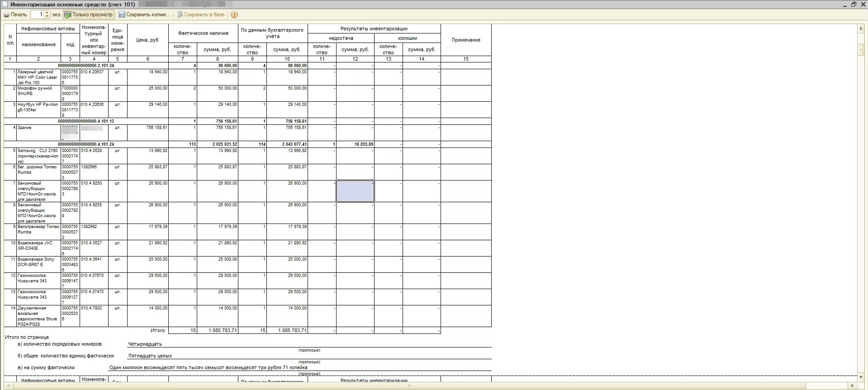The width and height of the screenshot is (868, 390).
Task: Click the По данным бухгалтерского учёта header
Action: pyautogui.click(x=273, y=33)
